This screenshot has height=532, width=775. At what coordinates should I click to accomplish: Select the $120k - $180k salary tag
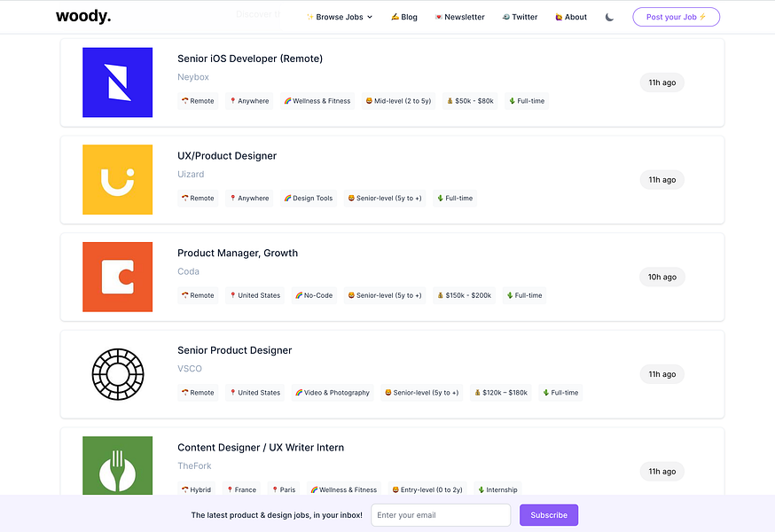[501, 393]
